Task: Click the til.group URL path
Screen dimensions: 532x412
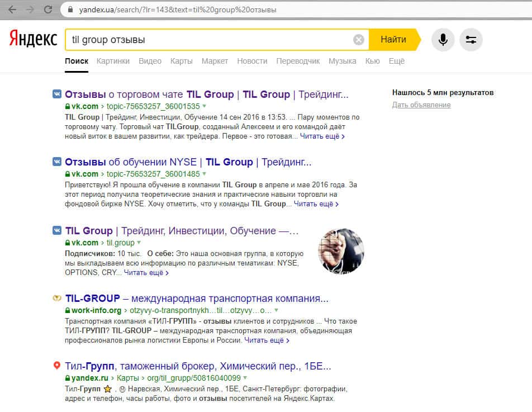Action: point(121,243)
